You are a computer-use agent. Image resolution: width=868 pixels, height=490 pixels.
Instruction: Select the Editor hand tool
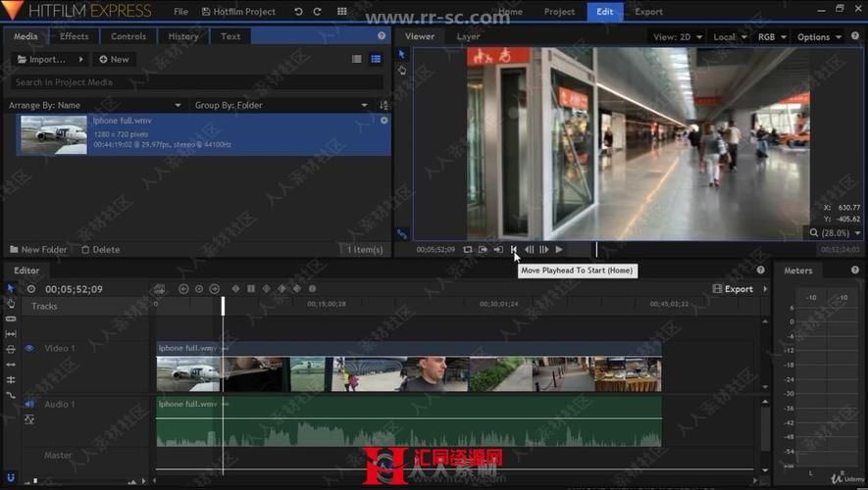coord(11,304)
